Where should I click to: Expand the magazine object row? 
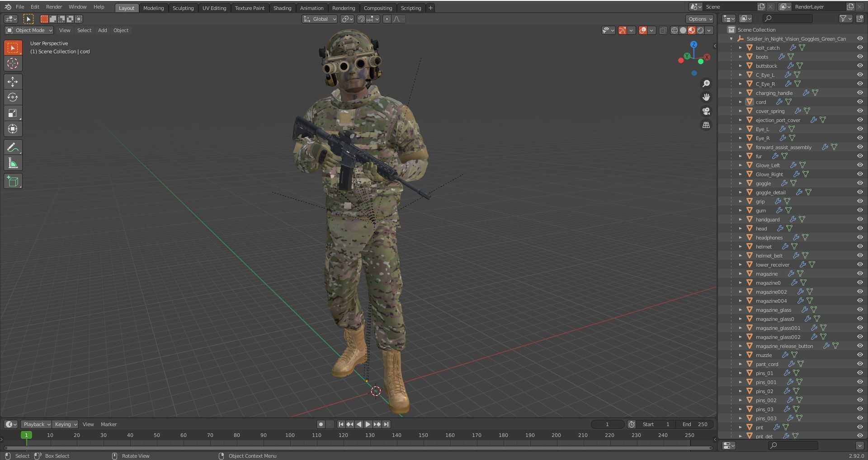coord(740,274)
